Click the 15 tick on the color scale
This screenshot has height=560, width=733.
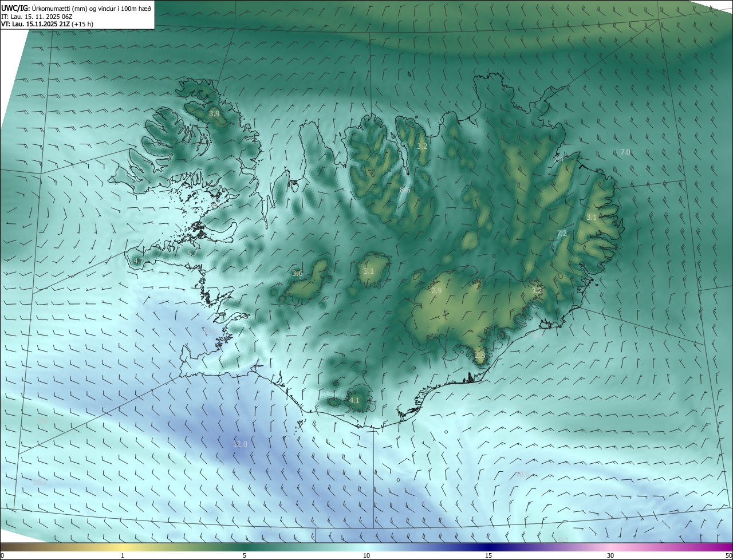tap(488, 555)
